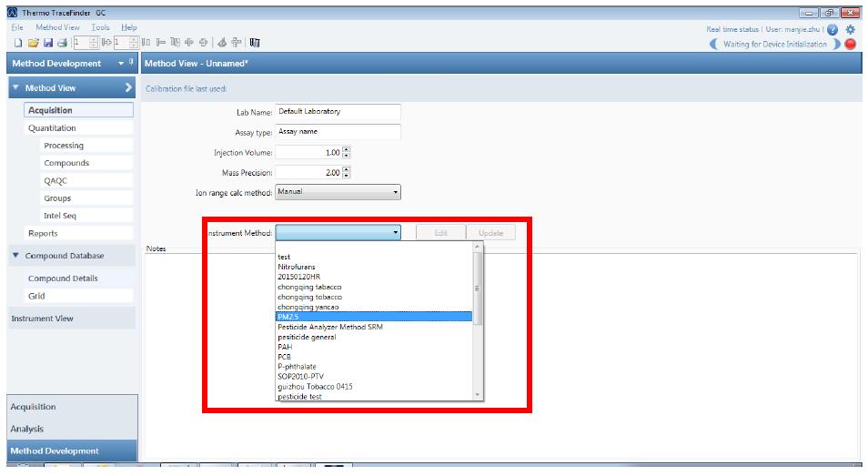
Task: Switch to the Analysis mode
Action: 27,429
